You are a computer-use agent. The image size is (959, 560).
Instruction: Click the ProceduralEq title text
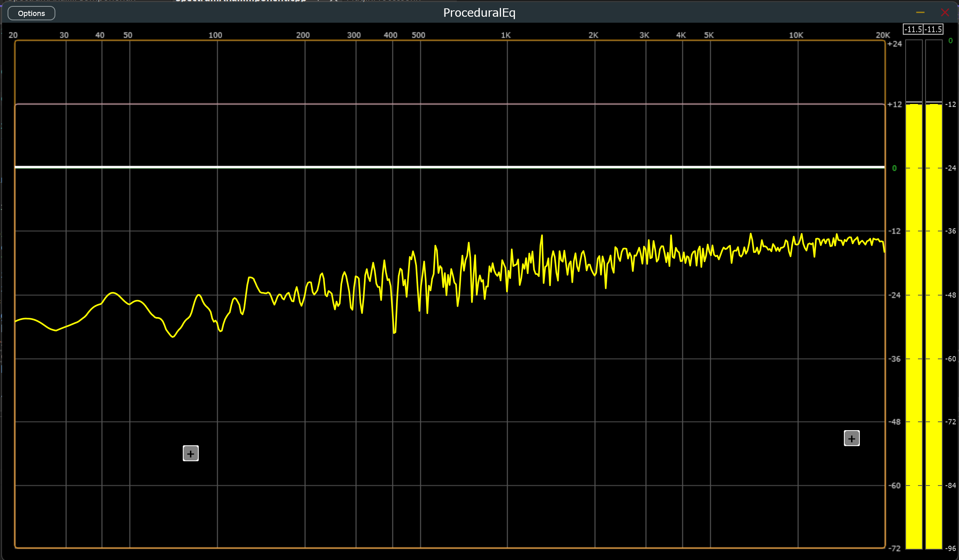click(479, 13)
